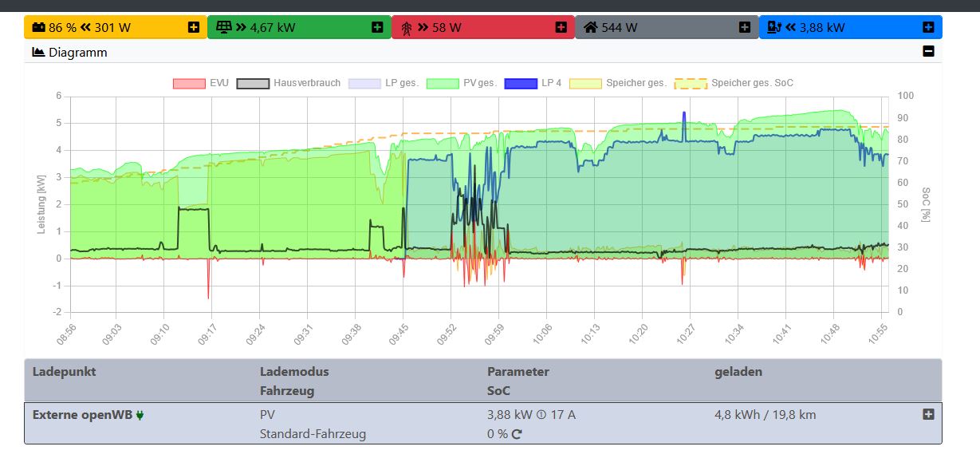
Task: Click the car charging icon in blue tile
Action: tap(773, 27)
